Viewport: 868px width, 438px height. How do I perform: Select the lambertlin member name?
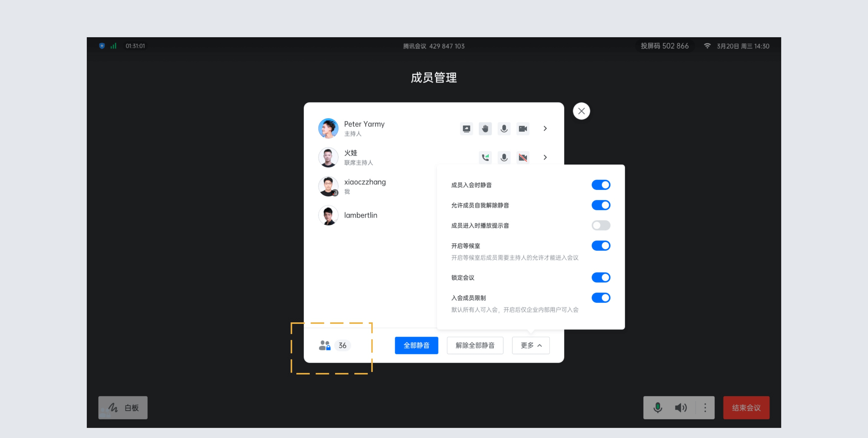pyautogui.click(x=361, y=215)
